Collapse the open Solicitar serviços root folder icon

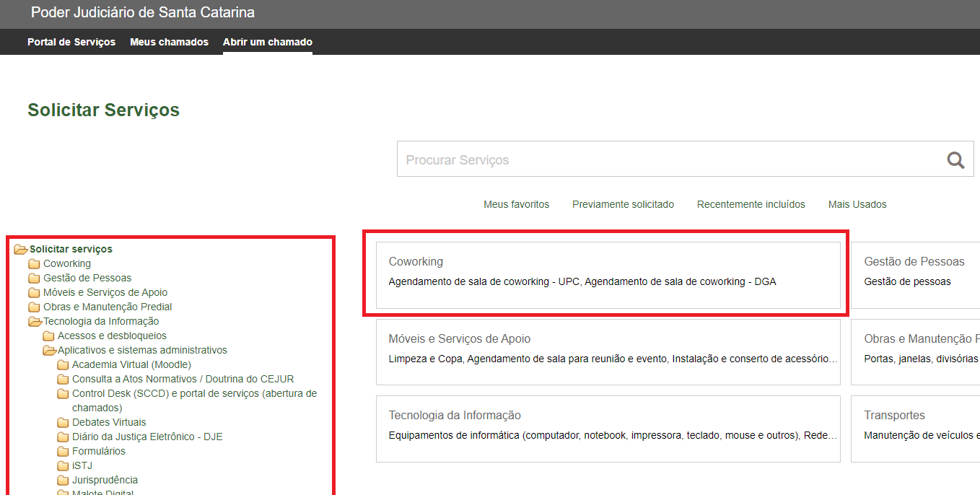pos(21,249)
